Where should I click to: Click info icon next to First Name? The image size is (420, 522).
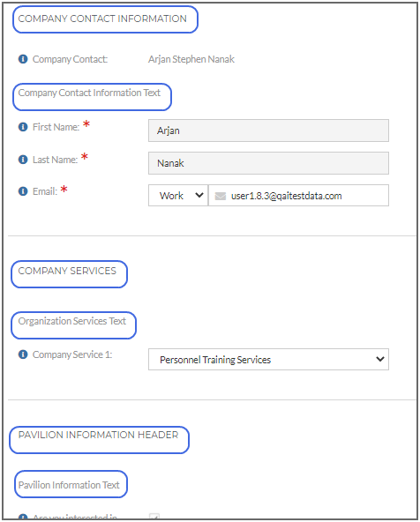23,127
